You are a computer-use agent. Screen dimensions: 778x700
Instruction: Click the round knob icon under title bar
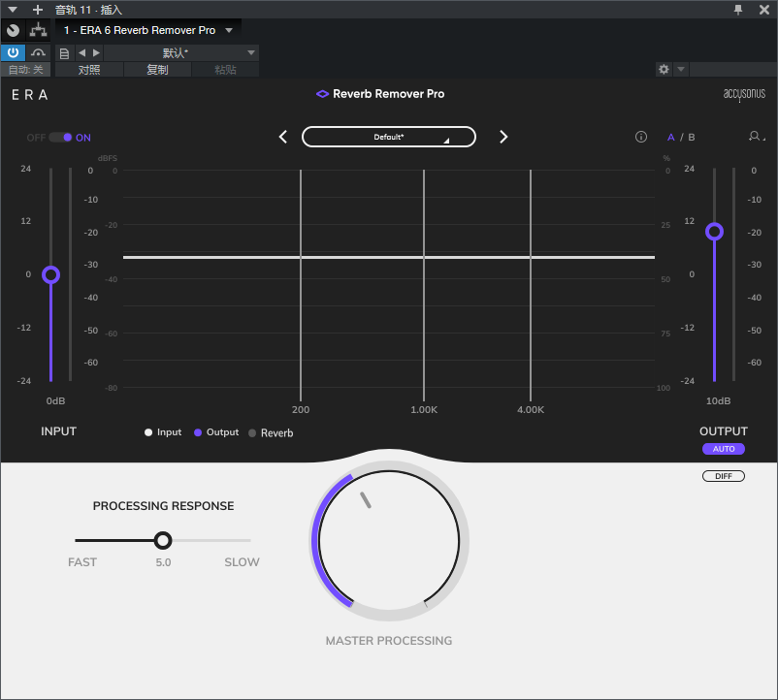coord(14,31)
